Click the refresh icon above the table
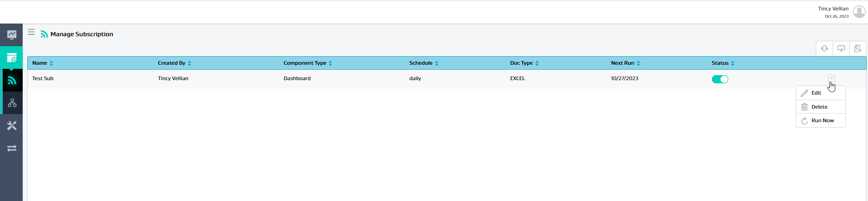The height and width of the screenshot is (201, 868). pos(824,48)
